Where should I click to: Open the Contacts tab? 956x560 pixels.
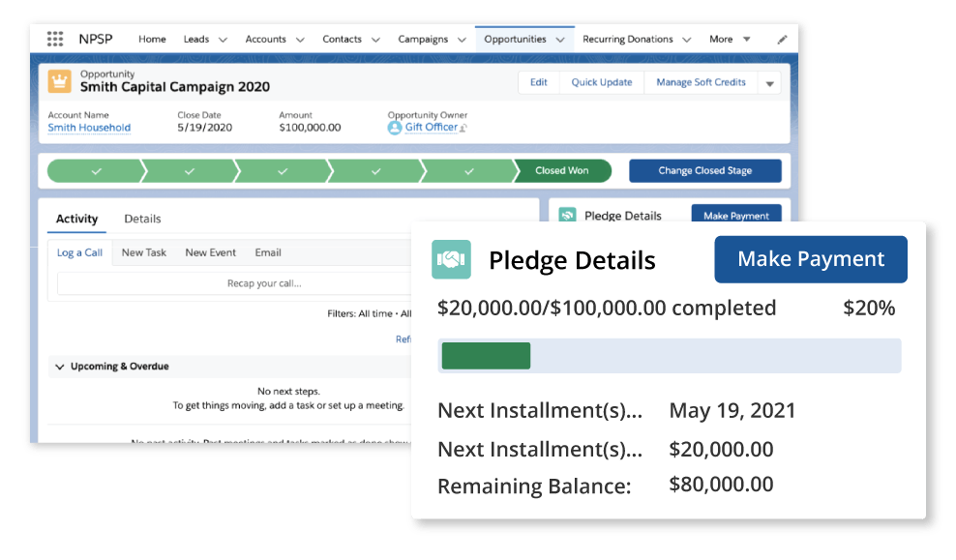[x=342, y=39]
